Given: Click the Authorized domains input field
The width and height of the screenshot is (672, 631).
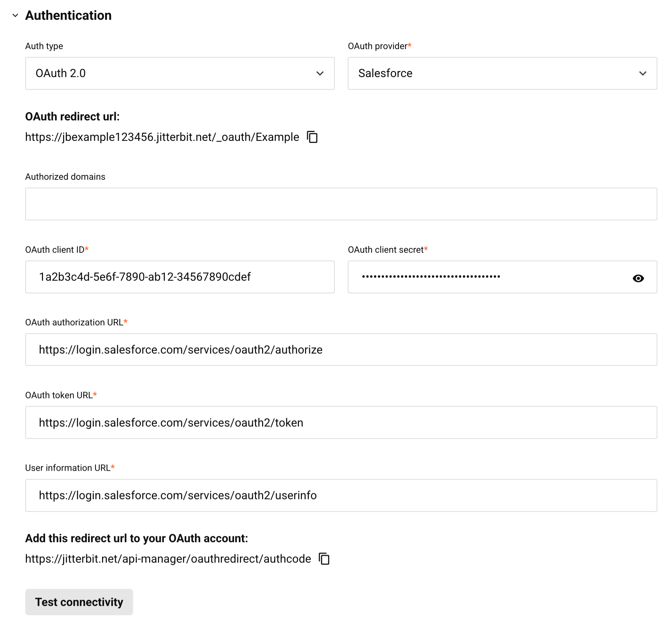Looking at the screenshot, I should coord(341,204).
